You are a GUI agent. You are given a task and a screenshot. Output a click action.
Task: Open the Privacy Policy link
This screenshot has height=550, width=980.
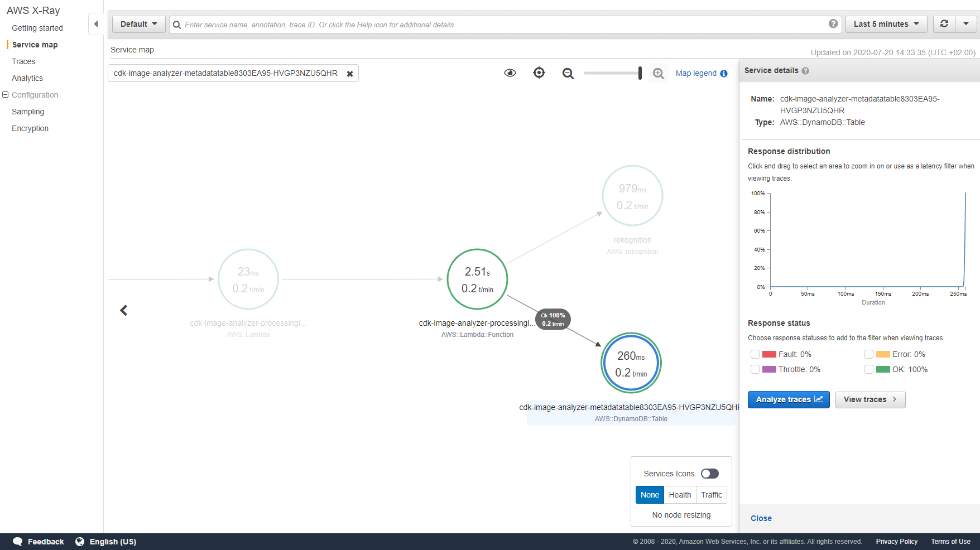coord(897,542)
